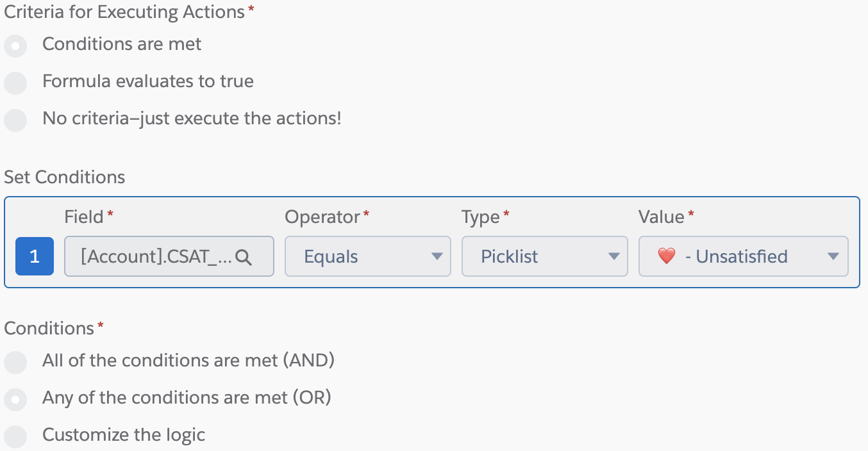Select the 'Conditions are met' radio button

coord(15,46)
